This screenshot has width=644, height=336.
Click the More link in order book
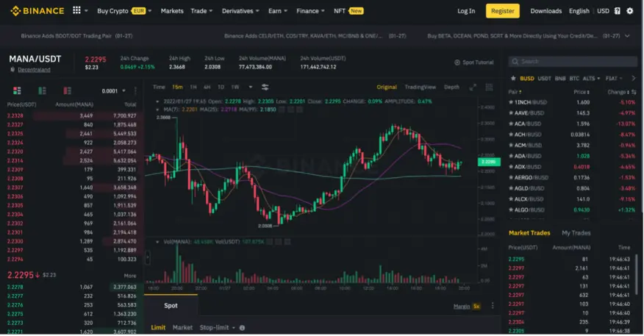(x=130, y=276)
